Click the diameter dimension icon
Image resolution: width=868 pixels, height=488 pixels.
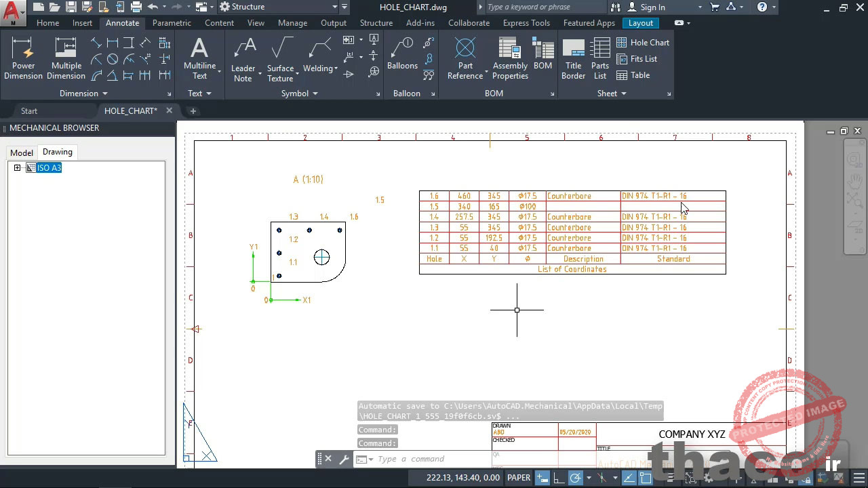[x=113, y=59]
